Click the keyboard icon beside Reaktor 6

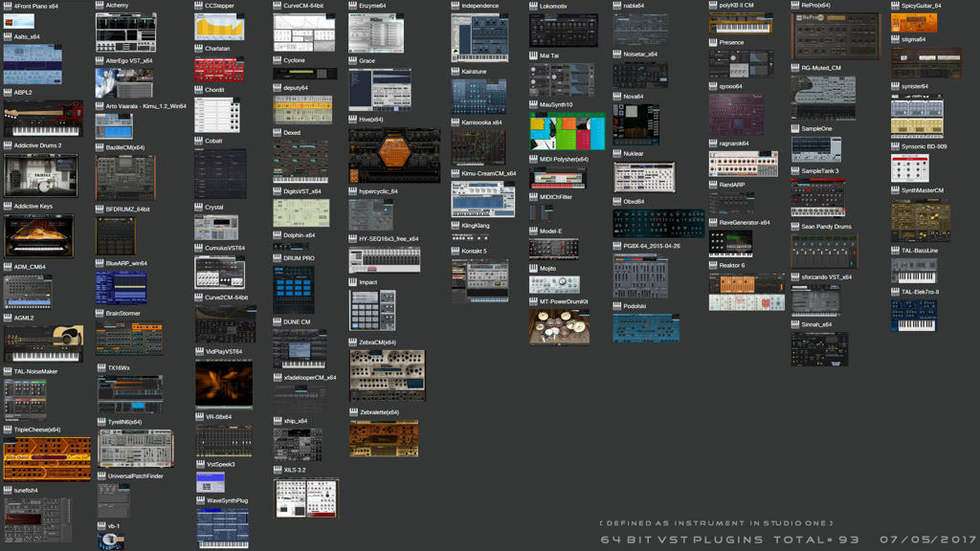point(713,265)
